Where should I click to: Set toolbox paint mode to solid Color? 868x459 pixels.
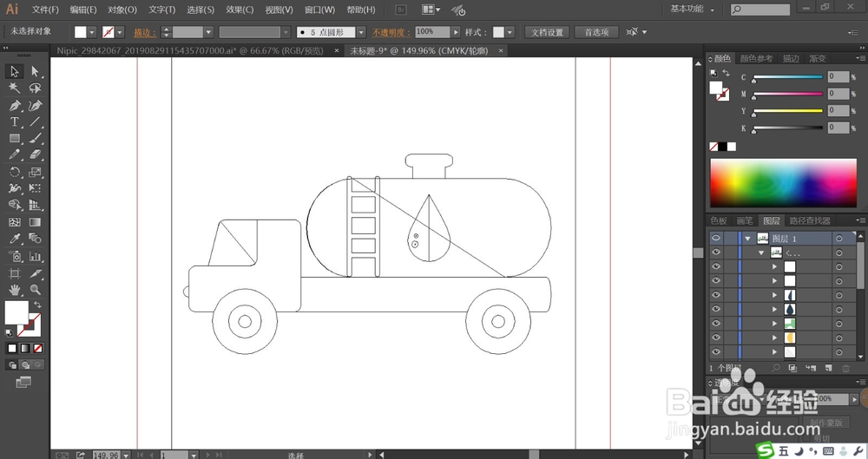[x=12, y=348]
